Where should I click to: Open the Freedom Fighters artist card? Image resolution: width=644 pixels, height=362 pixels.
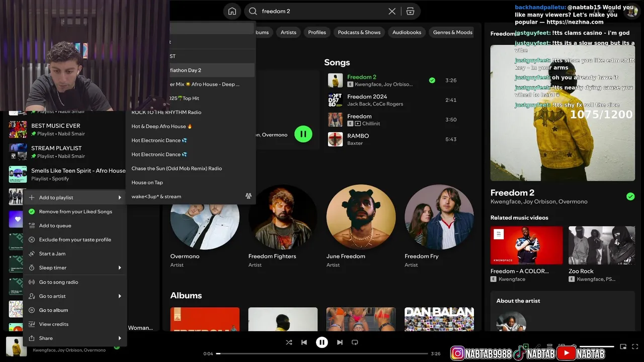[x=283, y=226]
